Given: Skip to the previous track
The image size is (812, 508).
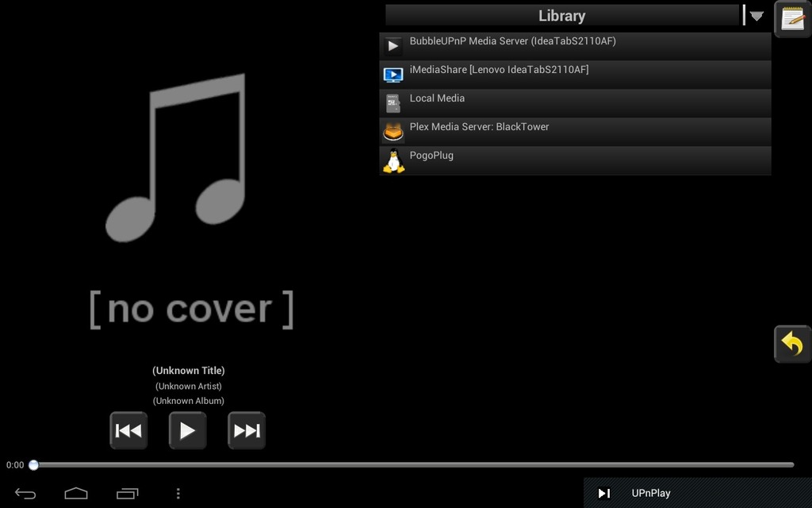Looking at the screenshot, I should click(128, 430).
